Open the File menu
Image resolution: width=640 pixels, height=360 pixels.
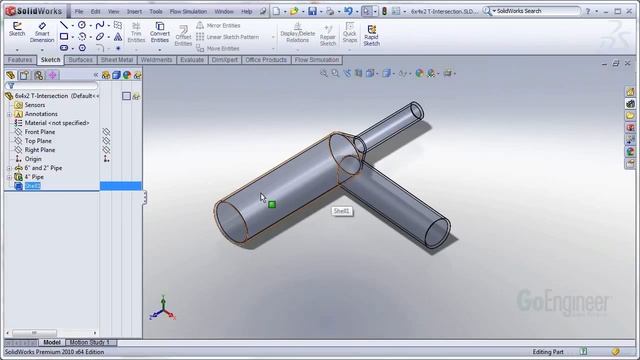pyautogui.click(x=79, y=11)
